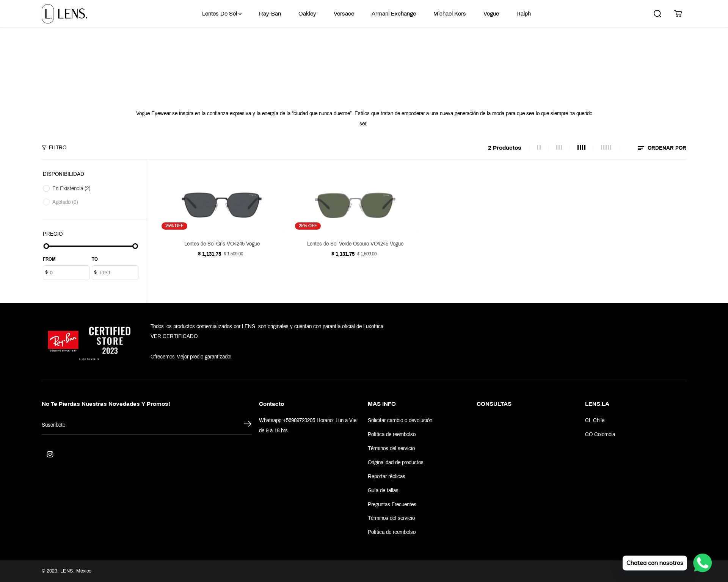This screenshot has height=582, width=728.
Task: Switch to five-column product grid view
Action: click(x=606, y=147)
